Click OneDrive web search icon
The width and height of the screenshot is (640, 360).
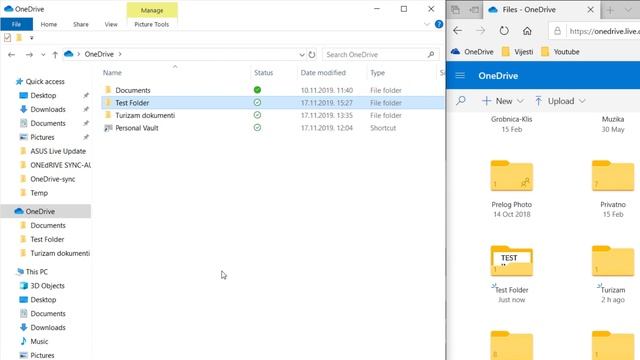coord(461,100)
